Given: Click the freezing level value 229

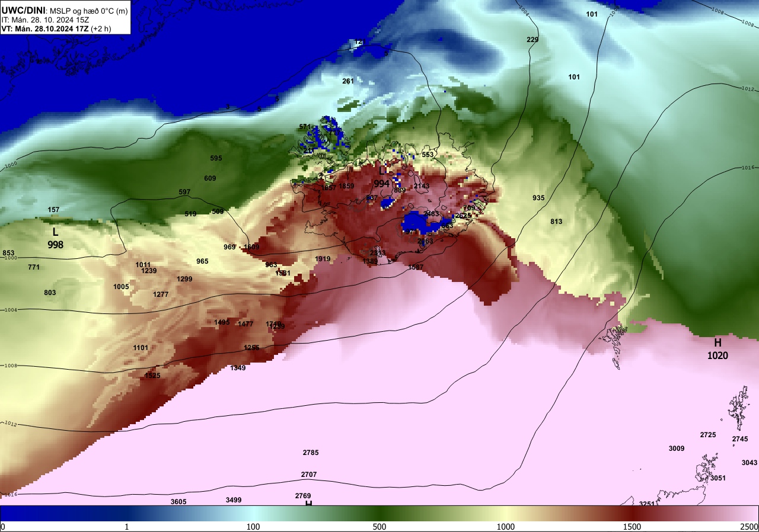Looking at the screenshot, I should 532,40.
